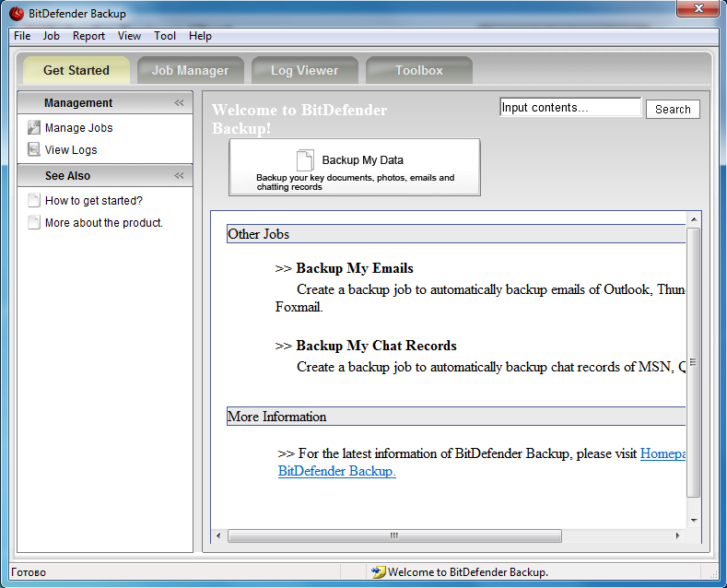Click the horizontal scrollbar right arrow

click(677, 535)
